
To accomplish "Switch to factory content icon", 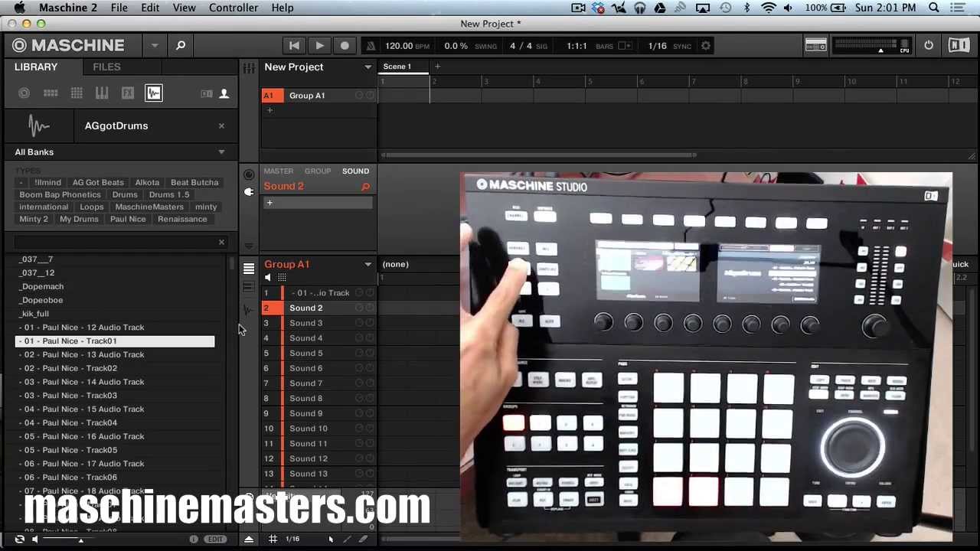I will [207, 93].
